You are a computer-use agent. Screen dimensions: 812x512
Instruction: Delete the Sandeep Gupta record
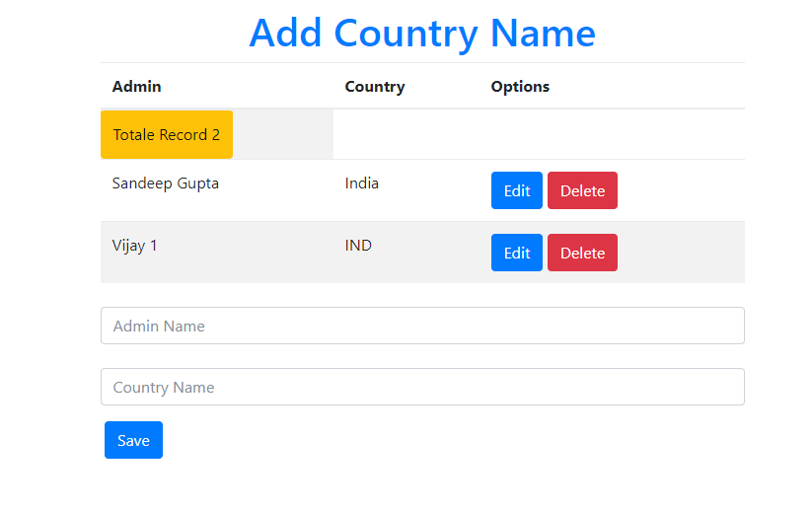(x=582, y=190)
